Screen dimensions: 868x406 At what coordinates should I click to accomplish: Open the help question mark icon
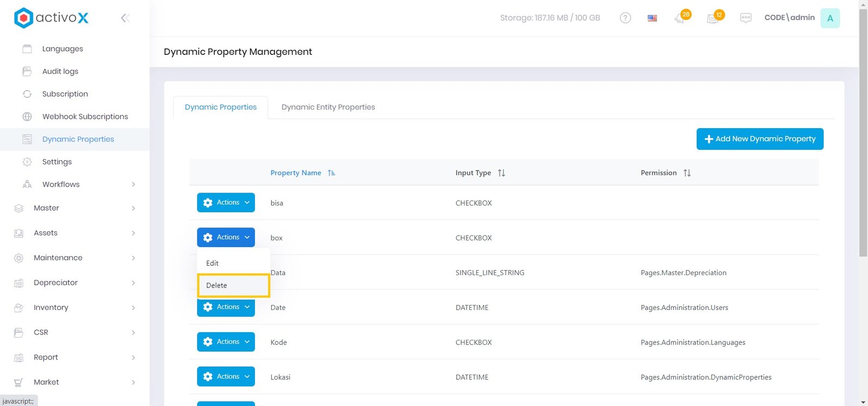click(625, 18)
